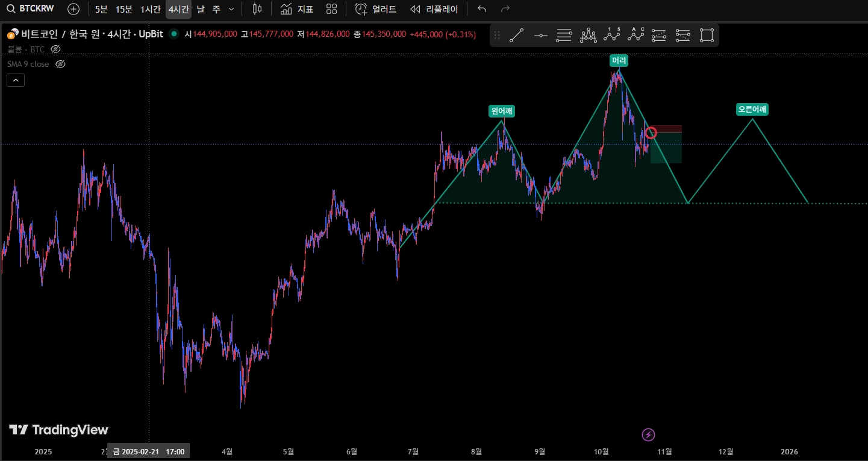This screenshot has width=868, height=461.
Task: Open the candlestick chart type menu
Action: 257,9
